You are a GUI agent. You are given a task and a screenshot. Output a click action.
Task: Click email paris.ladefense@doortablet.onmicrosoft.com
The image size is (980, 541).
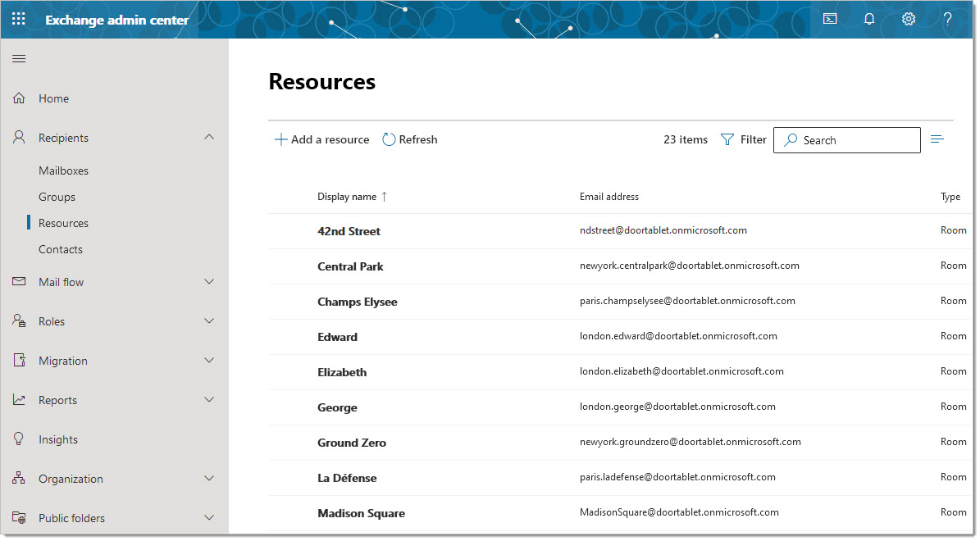[x=679, y=477]
